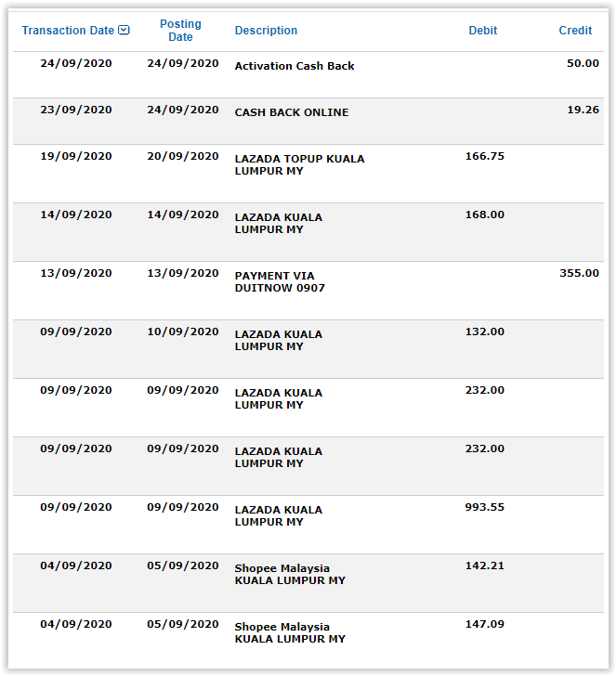
Task: Click the Posting Date column header
Action: (x=180, y=30)
